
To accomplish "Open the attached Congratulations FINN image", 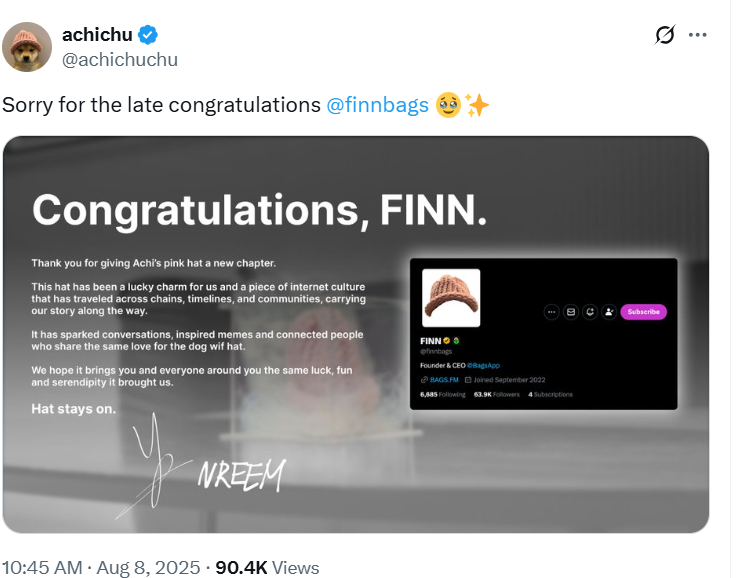I will pos(356,335).
